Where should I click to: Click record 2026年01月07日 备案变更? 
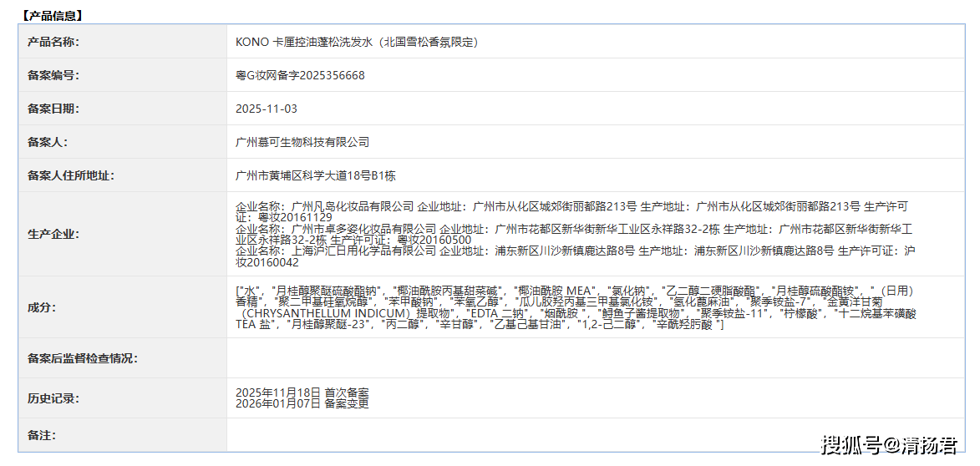click(302, 404)
